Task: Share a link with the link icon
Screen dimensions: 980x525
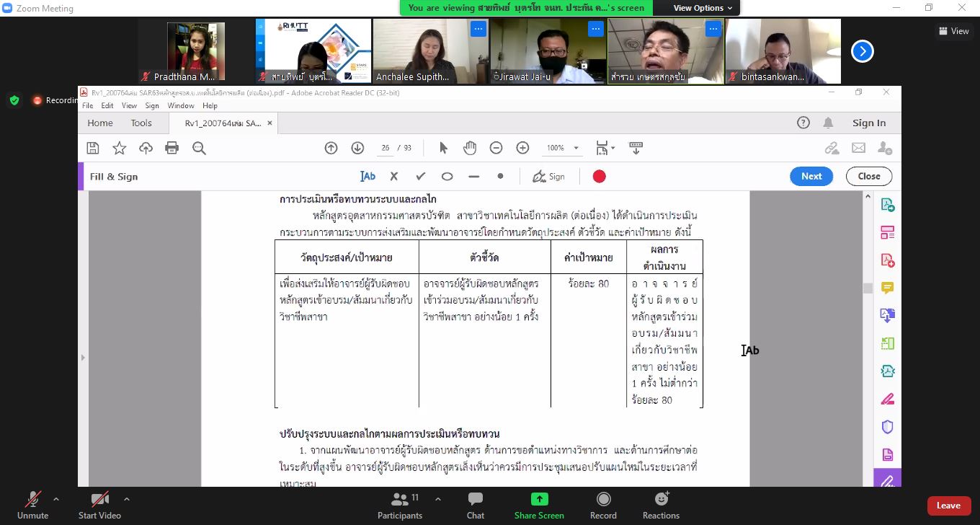Action: (832, 148)
